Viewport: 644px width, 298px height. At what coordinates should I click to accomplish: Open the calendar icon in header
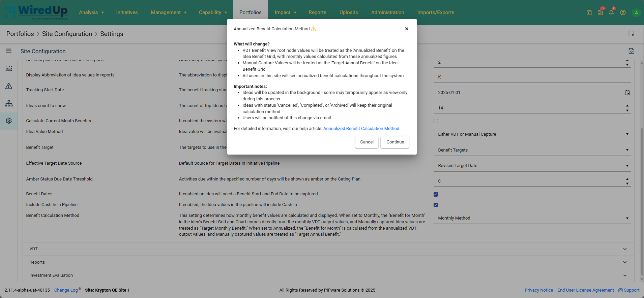pos(589,12)
